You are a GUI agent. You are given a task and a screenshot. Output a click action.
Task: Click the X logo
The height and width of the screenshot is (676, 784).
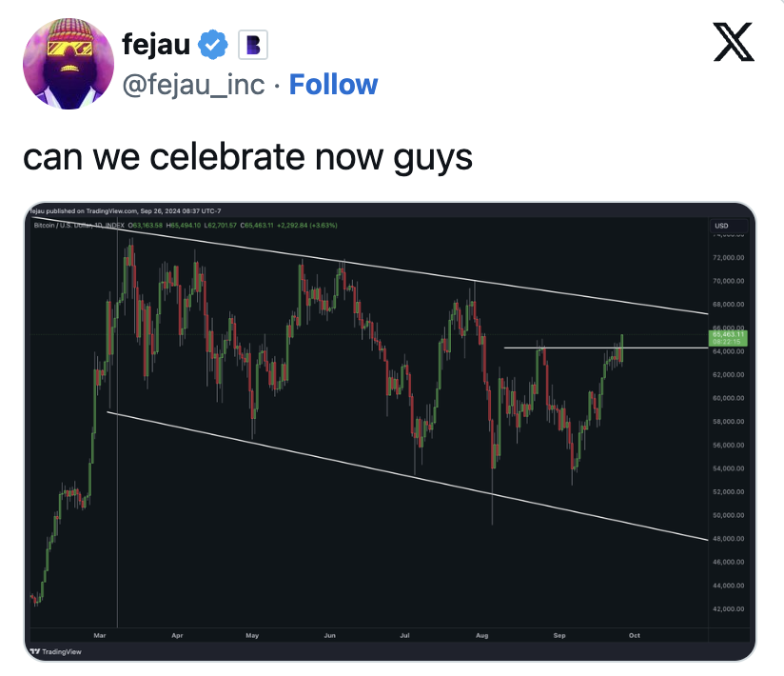tap(734, 43)
